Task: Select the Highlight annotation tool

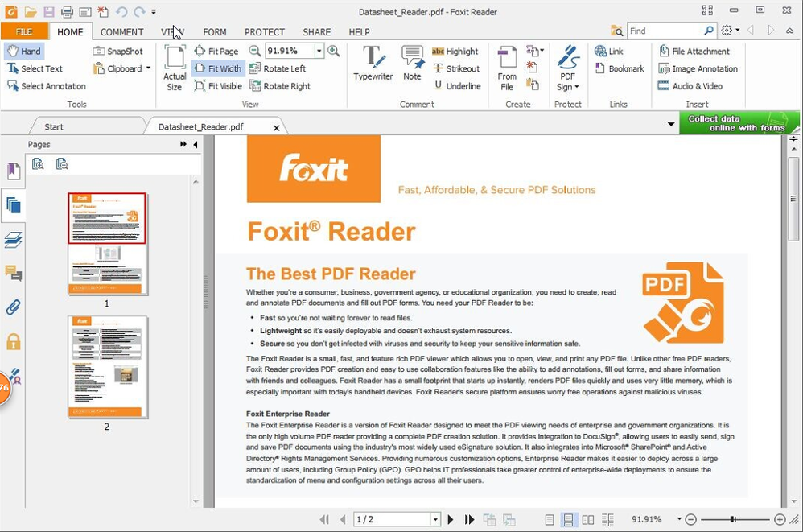Action: [x=455, y=51]
